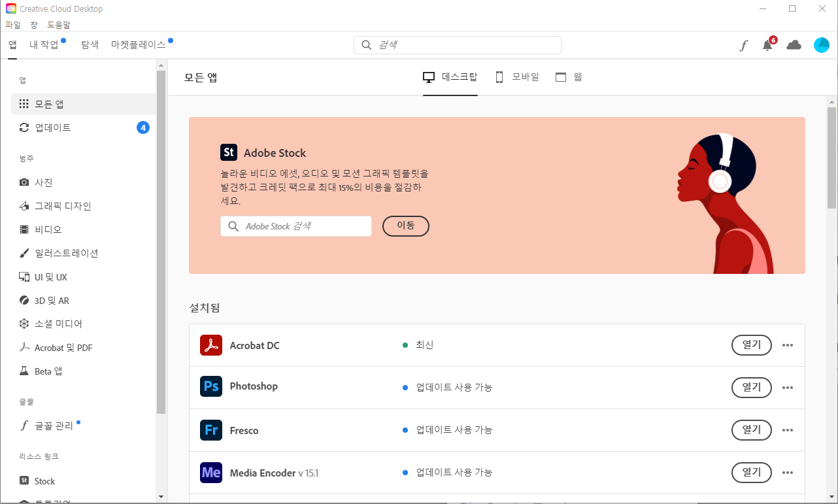This screenshot has width=838, height=504.
Task: Click the 설치됨 section heading
Action: (205, 307)
